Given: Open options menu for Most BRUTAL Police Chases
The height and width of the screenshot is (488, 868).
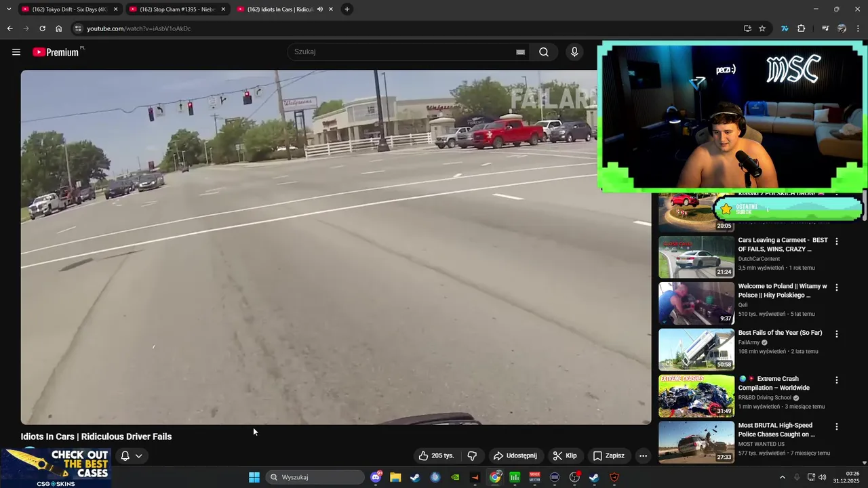Looking at the screenshot, I should 837,426.
